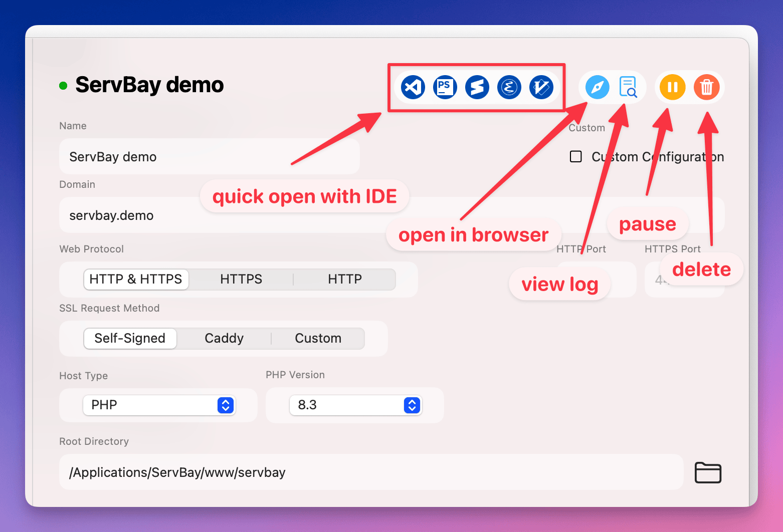783x532 pixels.
Task: Select HTTP & HTTPS web protocol
Action: coord(136,279)
